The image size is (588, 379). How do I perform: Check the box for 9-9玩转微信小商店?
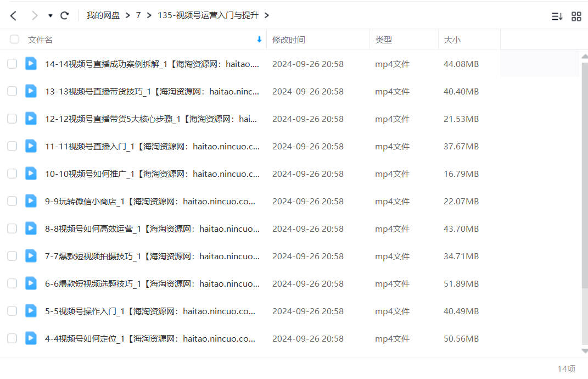point(13,201)
